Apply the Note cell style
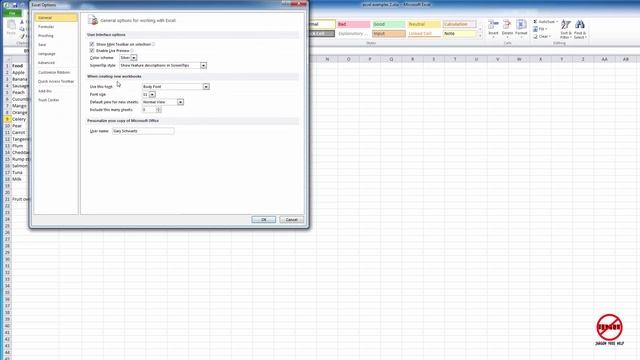 [460, 33]
